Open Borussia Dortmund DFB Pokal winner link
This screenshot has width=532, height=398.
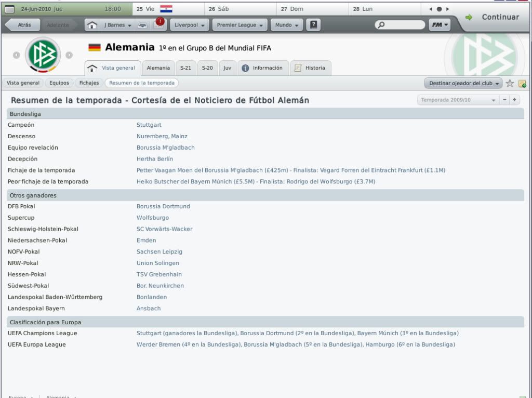[x=163, y=206]
